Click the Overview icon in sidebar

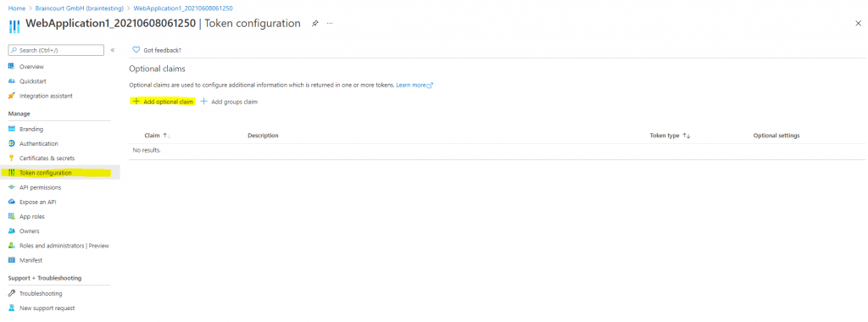pos(12,66)
